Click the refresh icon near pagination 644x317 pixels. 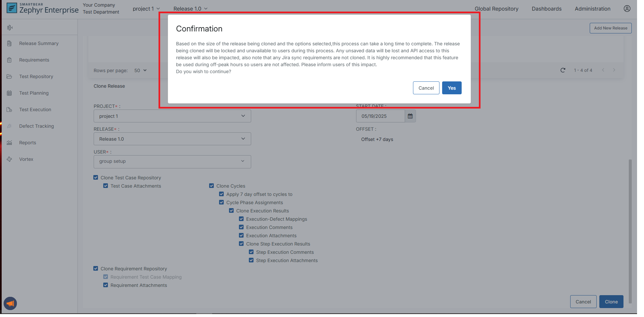(563, 70)
